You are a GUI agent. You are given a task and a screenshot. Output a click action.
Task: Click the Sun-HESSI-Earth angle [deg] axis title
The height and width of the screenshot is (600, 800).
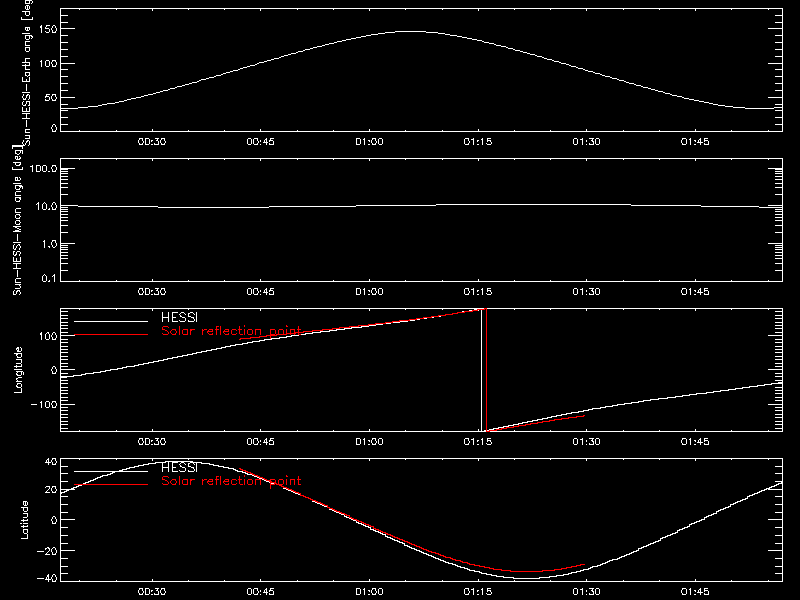pyautogui.click(x=27, y=72)
